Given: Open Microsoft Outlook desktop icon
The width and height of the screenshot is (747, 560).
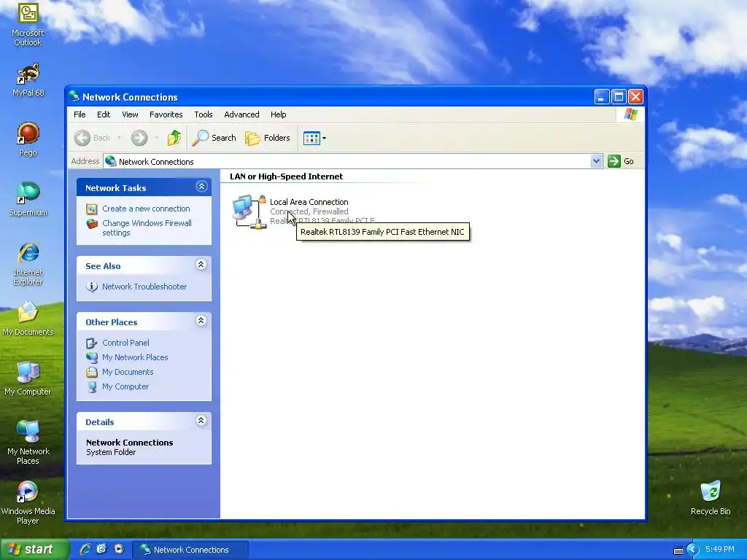Looking at the screenshot, I should 28,24.
